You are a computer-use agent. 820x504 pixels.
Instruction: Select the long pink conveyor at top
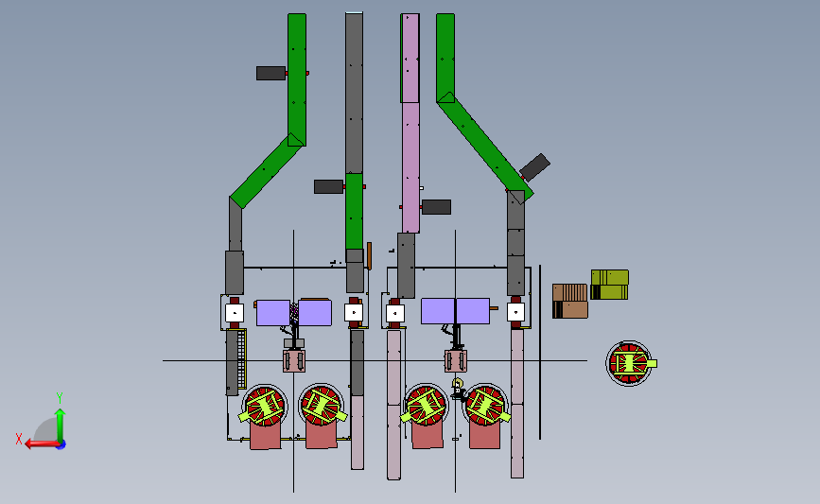[410, 123]
